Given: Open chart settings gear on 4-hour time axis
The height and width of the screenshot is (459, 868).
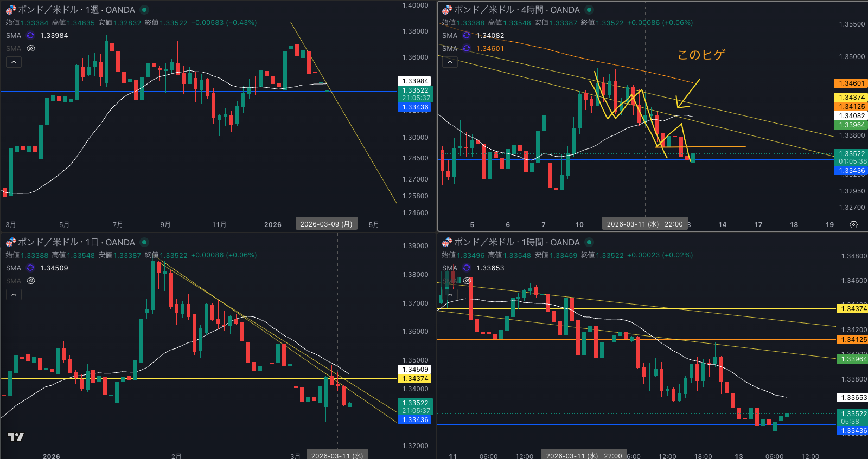Looking at the screenshot, I should 853,224.
